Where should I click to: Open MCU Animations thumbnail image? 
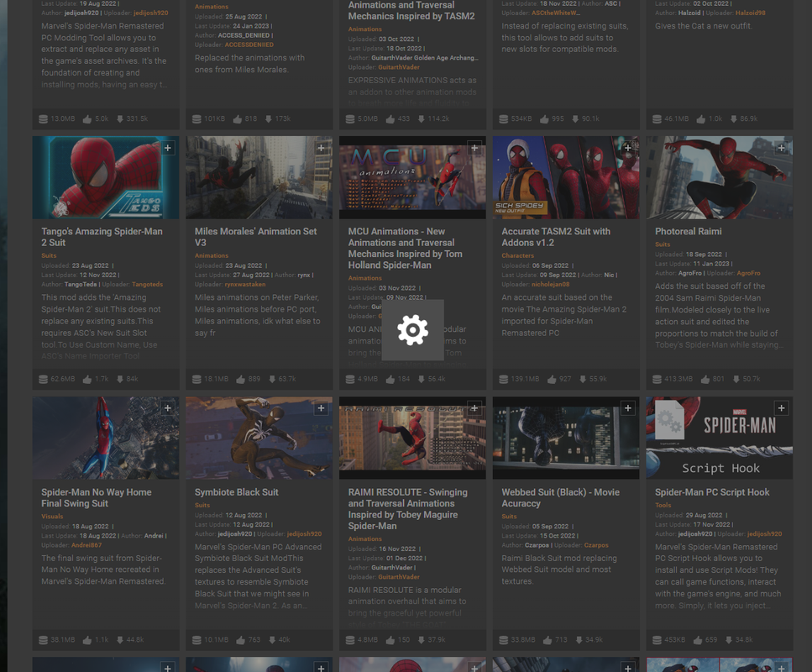412,177
